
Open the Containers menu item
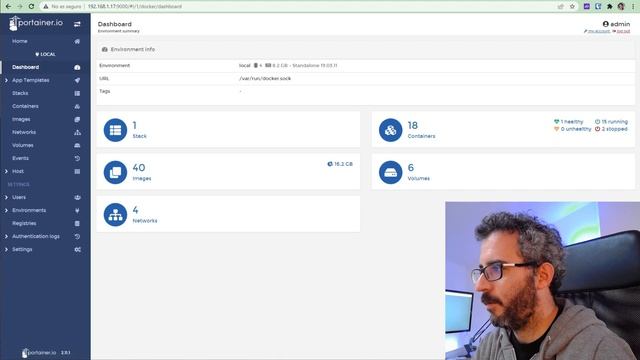click(x=25, y=107)
